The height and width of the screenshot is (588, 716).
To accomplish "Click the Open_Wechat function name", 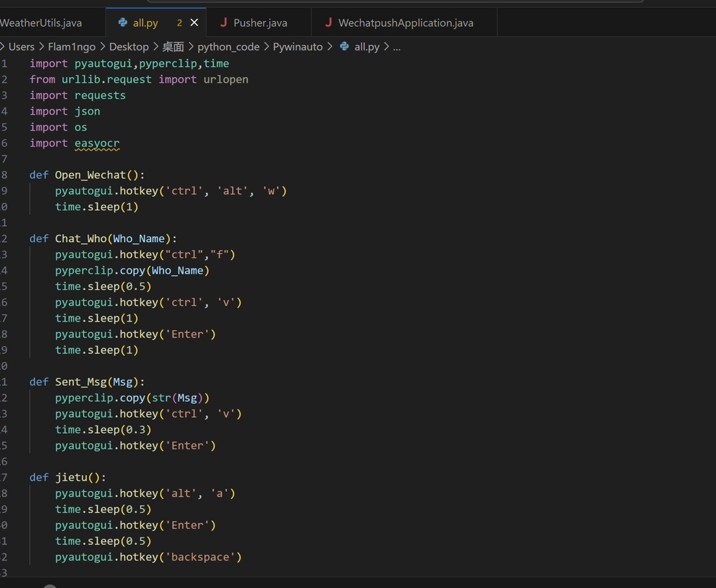I will pos(90,175).
